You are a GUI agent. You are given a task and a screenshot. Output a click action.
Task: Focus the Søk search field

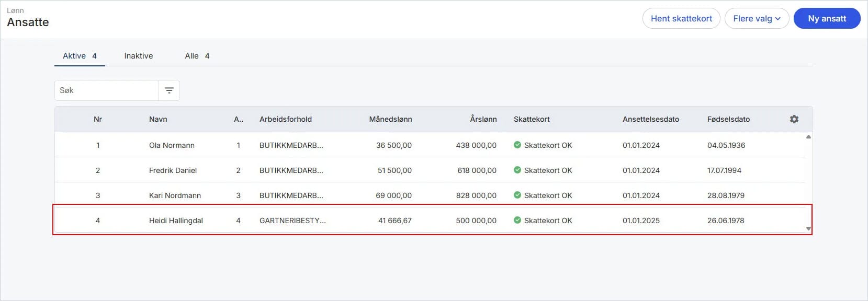[107, 90]
